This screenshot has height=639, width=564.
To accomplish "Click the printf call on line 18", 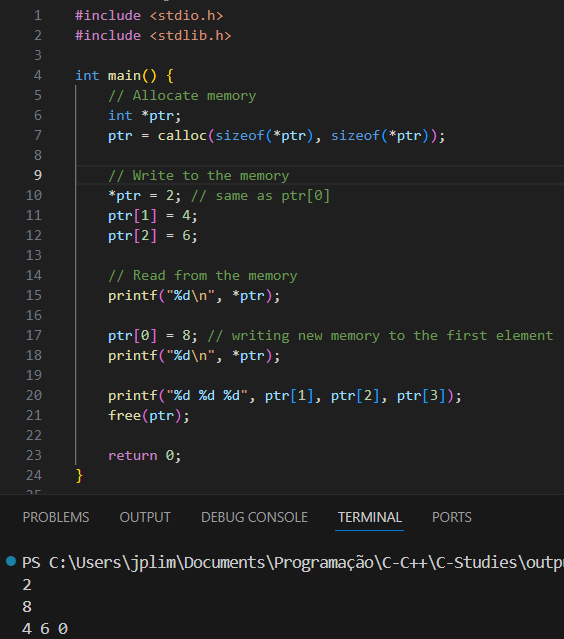I will click(x=194, y=355).
